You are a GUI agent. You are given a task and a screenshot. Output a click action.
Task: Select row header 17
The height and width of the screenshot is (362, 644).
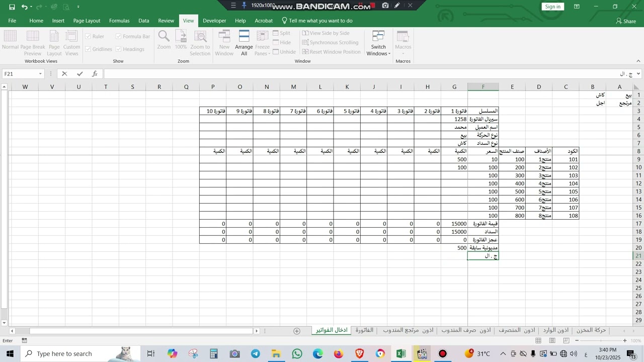(638, 224)
